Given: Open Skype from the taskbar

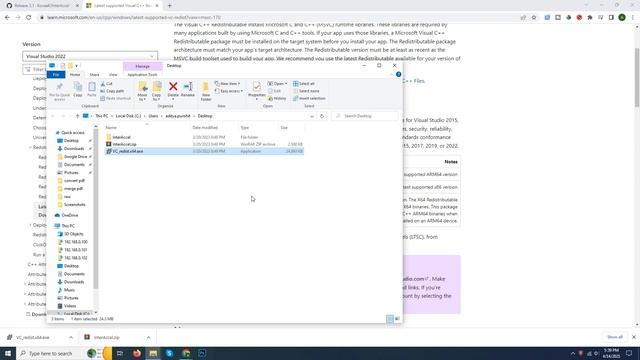Looking at the screenshot, I should pos(169,353).
